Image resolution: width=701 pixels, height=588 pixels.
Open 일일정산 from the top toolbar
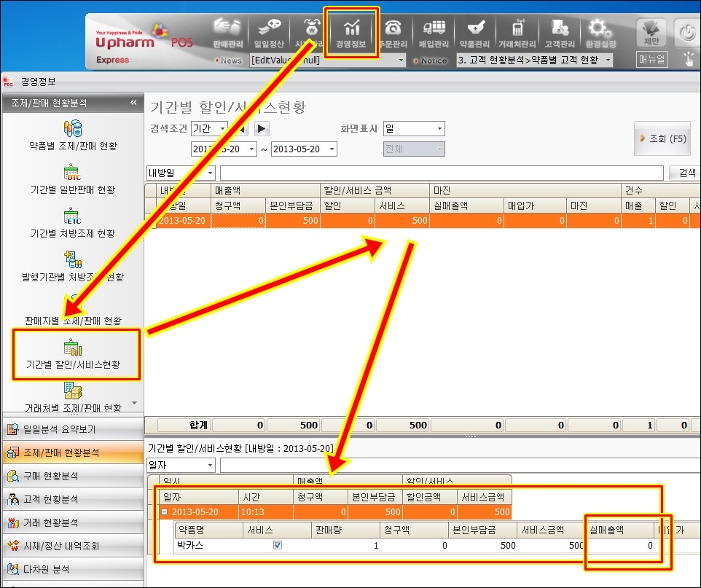[x=267, y=33]
